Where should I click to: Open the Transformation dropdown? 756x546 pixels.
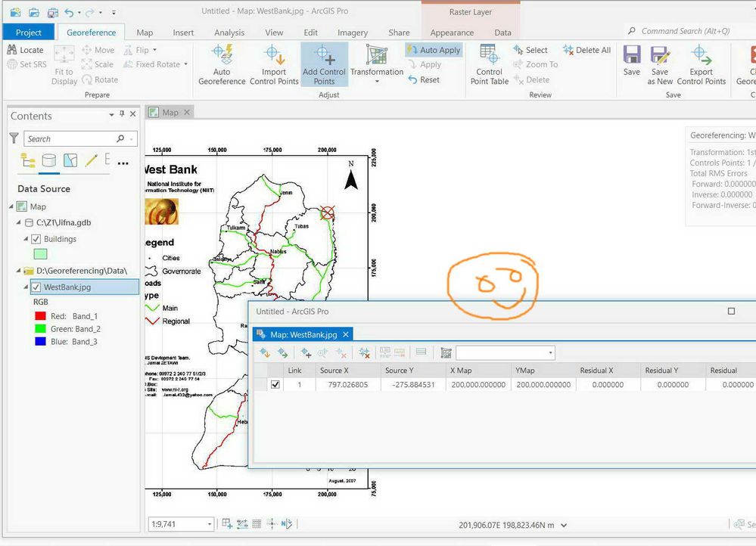pyautogui.click(x=377, y=81)
